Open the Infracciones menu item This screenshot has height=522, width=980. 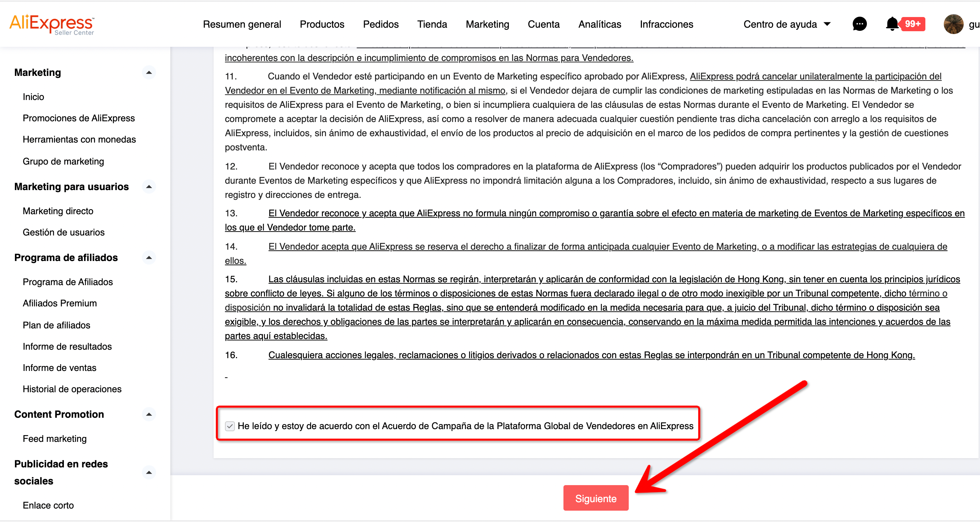(666, 24)
